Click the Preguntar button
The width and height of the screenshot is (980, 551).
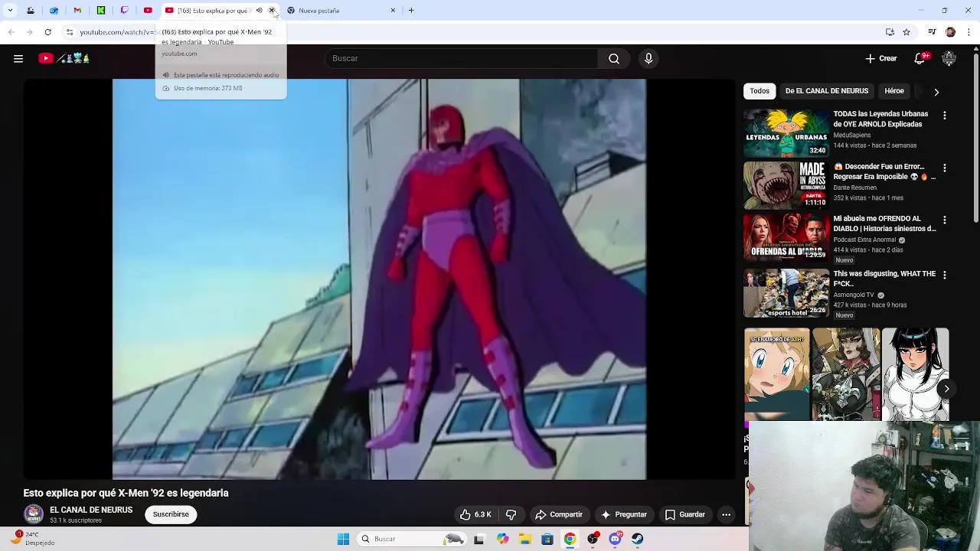pyautogui.click(x=624, y=514)
